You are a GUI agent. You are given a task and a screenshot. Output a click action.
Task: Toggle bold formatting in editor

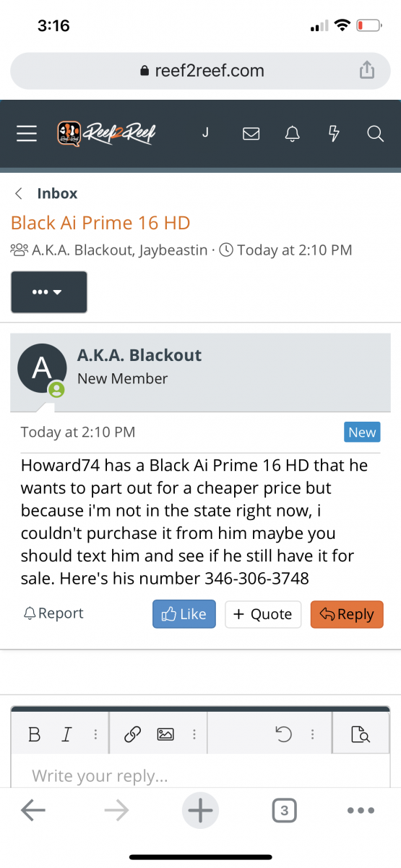[34, 735]
